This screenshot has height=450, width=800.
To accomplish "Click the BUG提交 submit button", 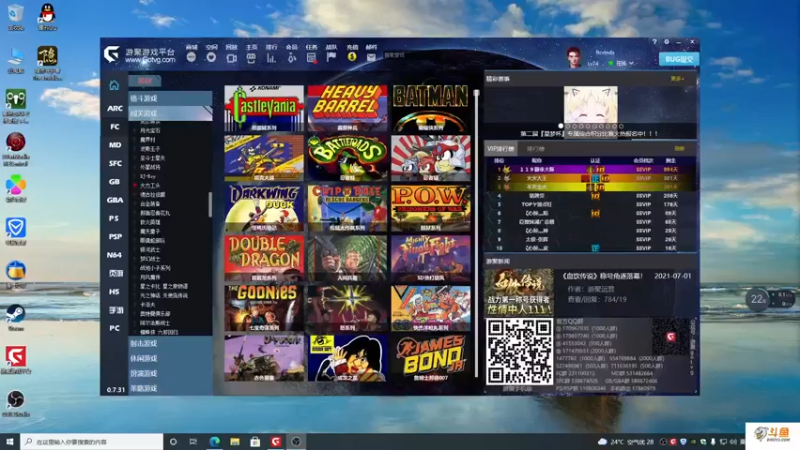I will pyautogui.click(x=679, y=59).
